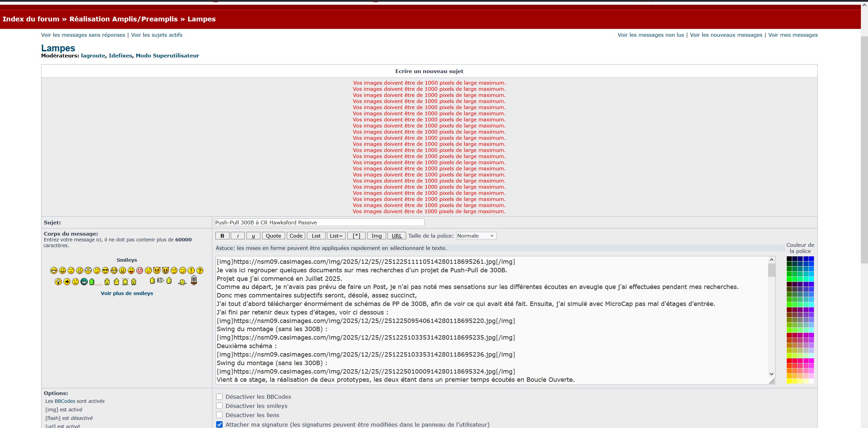Insert the green grinning teeth smiley
This screenshot has width=868, height=428.
84,282
